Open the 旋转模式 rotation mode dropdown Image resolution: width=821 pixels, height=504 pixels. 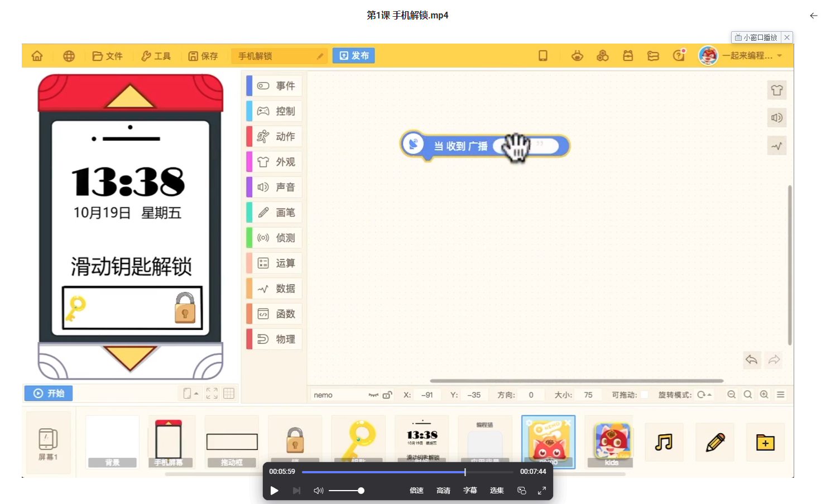pos(703,395)
